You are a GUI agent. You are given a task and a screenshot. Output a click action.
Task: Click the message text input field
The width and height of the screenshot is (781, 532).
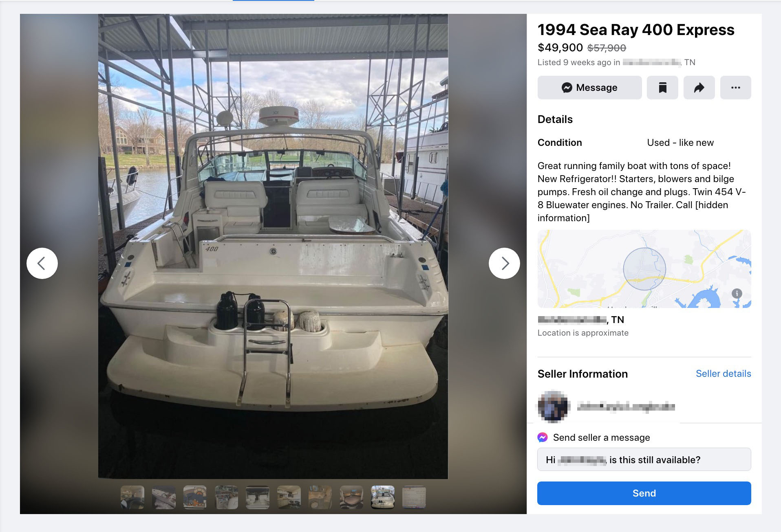[x=644, y=460]
